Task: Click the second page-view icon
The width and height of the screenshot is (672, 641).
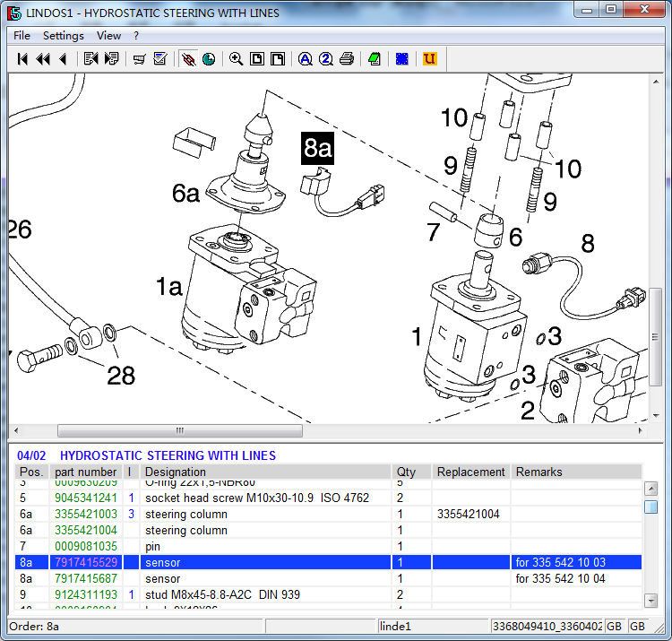Action: point(278,59)
